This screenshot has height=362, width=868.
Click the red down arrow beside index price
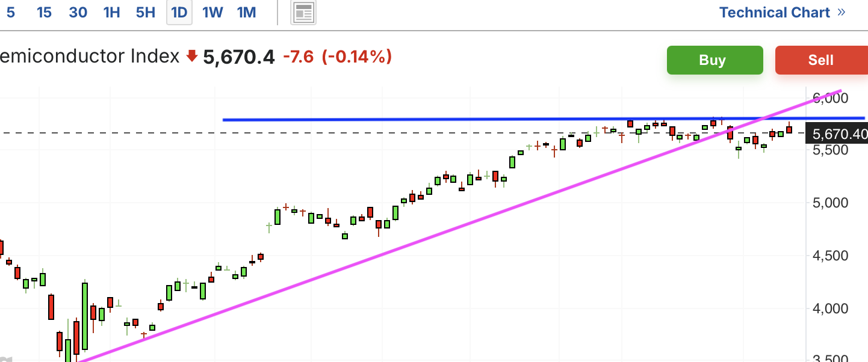click(192, 57)
